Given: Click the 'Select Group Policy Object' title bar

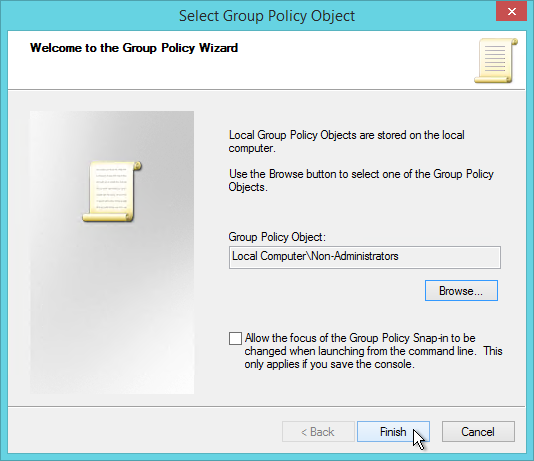Looking at the screenshot, I should [267, 16].
